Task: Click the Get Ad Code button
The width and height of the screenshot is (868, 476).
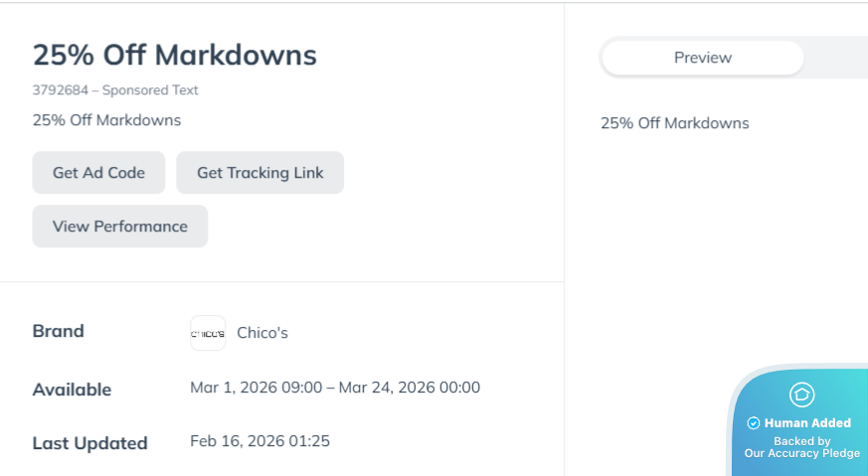Action: click(x=98, y=173)
